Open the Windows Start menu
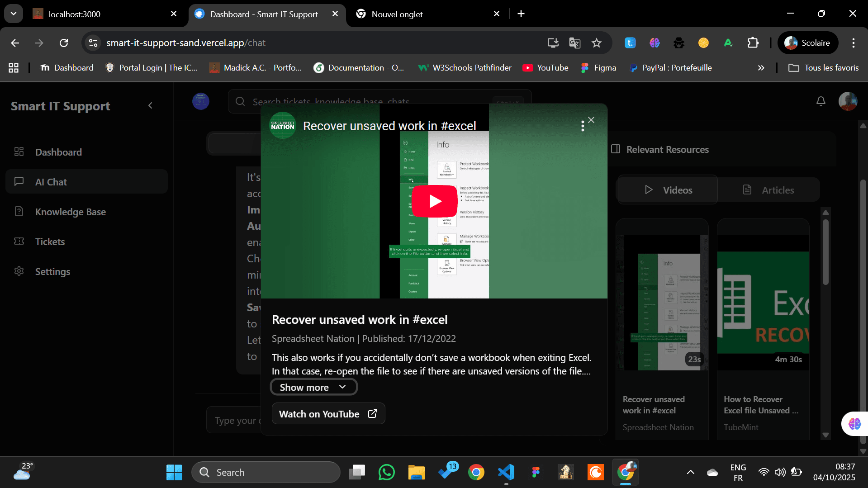868x488 pixels. [x=174, y=472]
